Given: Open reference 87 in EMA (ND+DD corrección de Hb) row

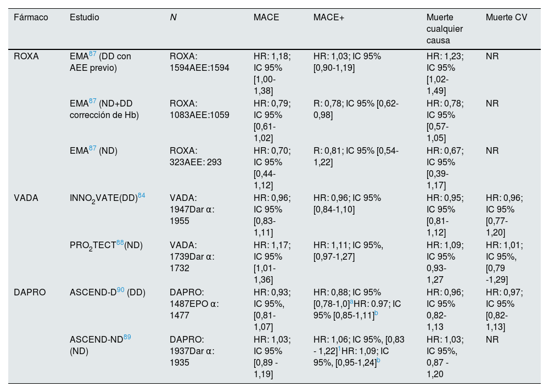Looking at the screenshot, I should (x=93, y=102).
